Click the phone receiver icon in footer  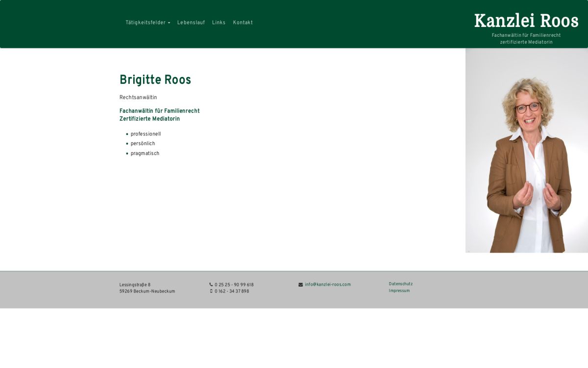click(211, 285)
